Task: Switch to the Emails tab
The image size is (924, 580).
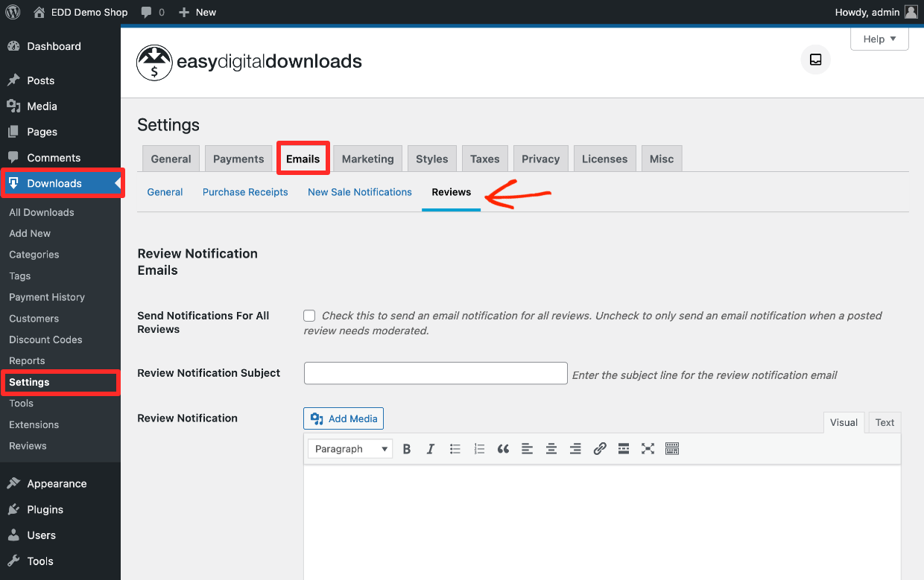Action: 303,159
